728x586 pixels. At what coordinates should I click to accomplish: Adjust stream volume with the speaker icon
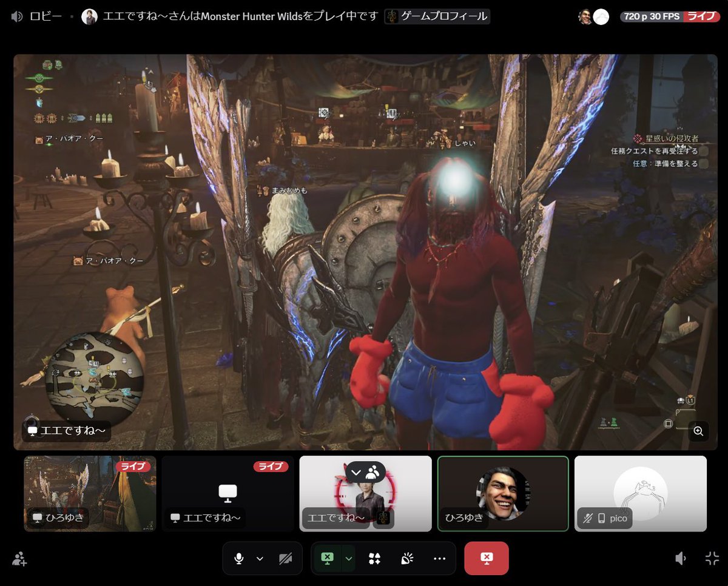pos(681,559)
